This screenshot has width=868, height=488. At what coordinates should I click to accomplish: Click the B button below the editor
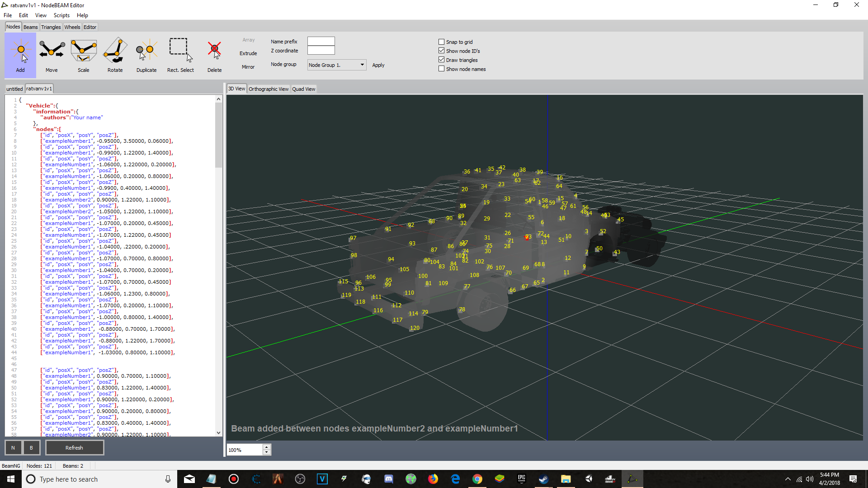[31, 448]
